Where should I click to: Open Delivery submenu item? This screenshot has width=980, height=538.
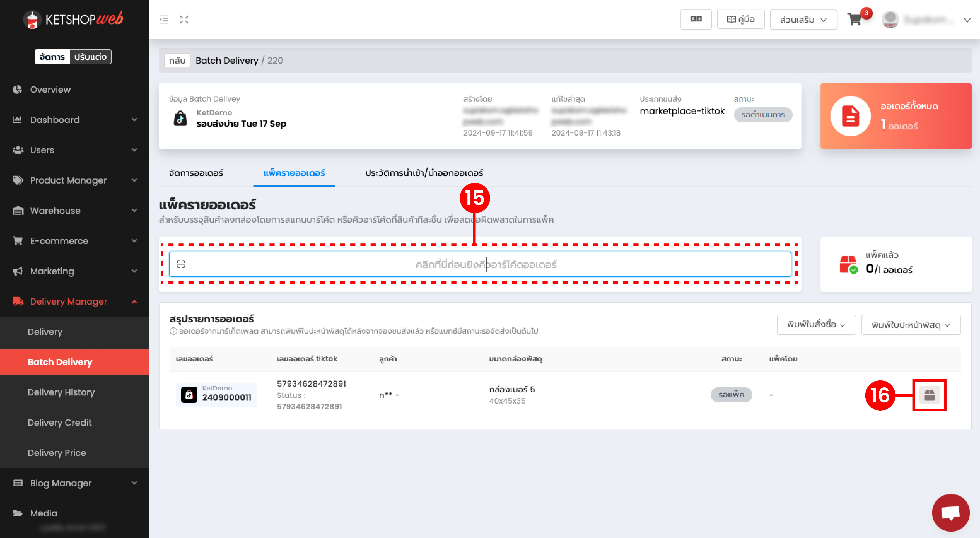tap(45, 331)
